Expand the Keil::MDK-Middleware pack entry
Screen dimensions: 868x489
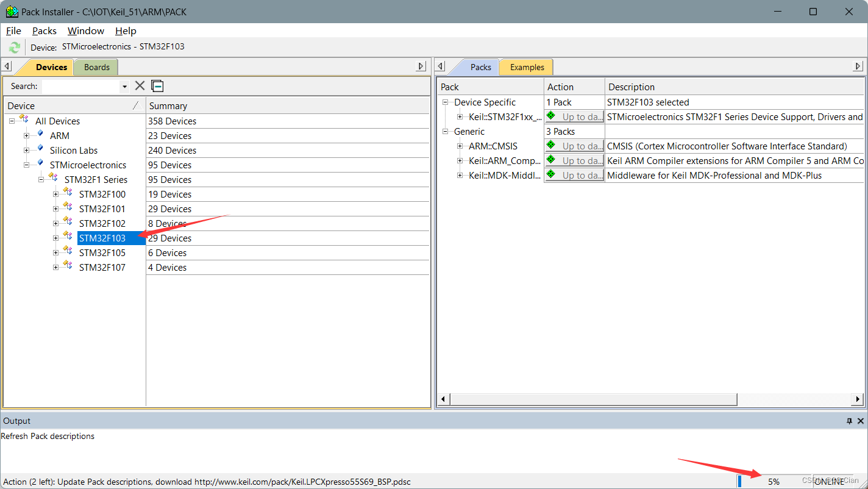[460, 175]
